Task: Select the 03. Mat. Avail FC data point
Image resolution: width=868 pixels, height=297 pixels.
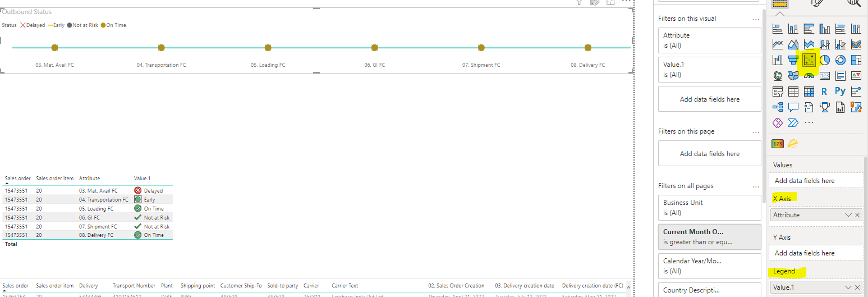Action: click(54, 48)
